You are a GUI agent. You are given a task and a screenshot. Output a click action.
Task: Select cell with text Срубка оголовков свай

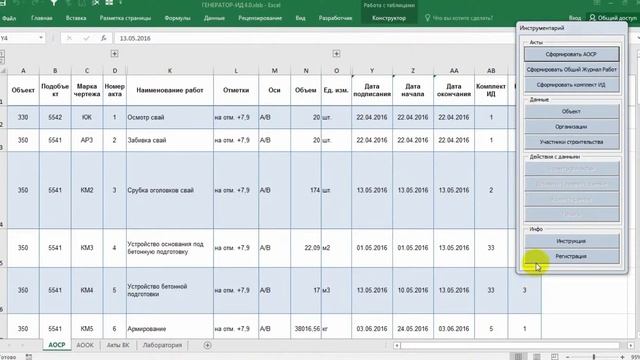pos(170,190)
